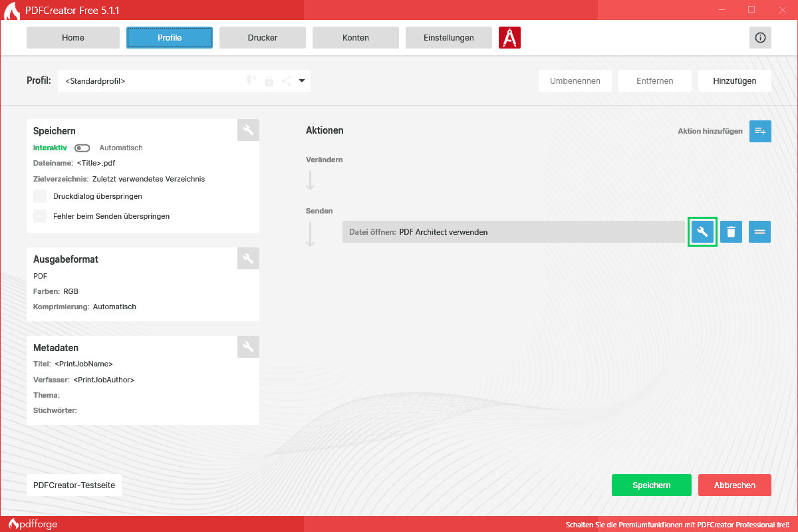Open the PDF Architect red icon
This screenshot has width=798, height=532.
pyautogui.click(x=509, y=38)
